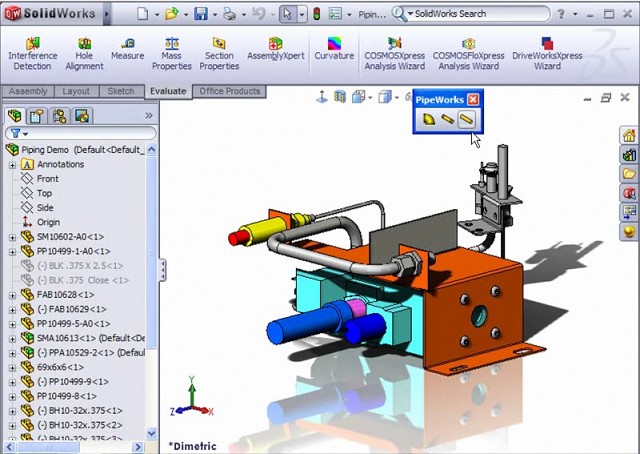Click the middle PipeWorks pipe icon
640x454 pixels.
pos(448,119)
